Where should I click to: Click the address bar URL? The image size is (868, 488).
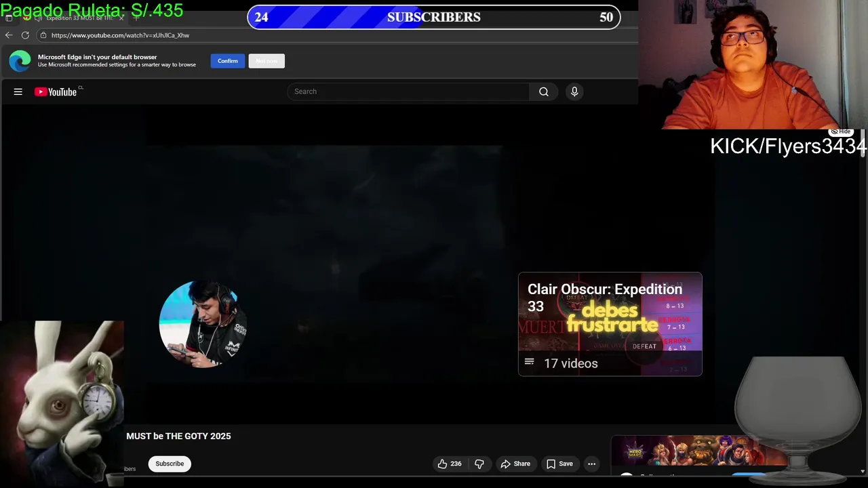coord(120,35)
